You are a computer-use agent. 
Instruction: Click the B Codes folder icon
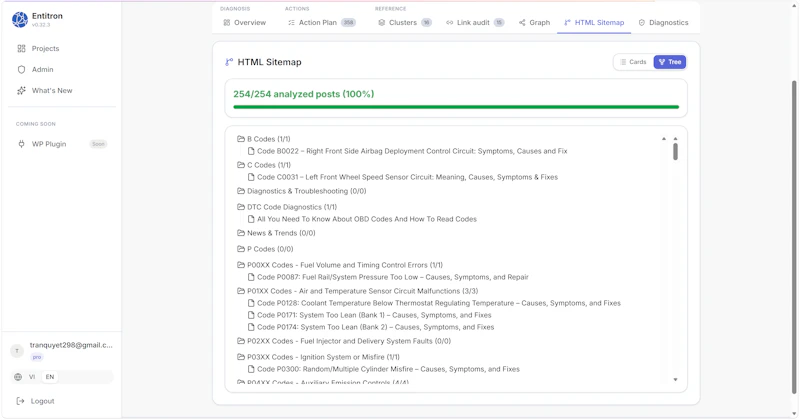tap(241, 139)
